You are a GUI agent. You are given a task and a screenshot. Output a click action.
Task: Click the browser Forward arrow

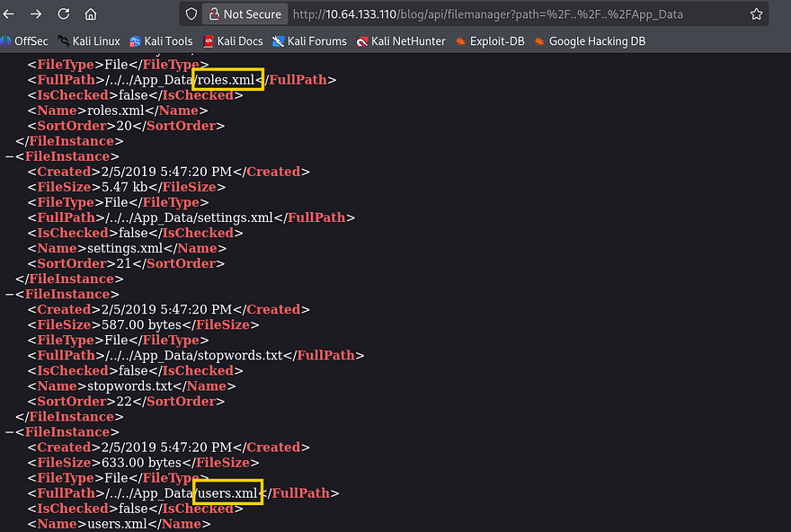[36, 14]
